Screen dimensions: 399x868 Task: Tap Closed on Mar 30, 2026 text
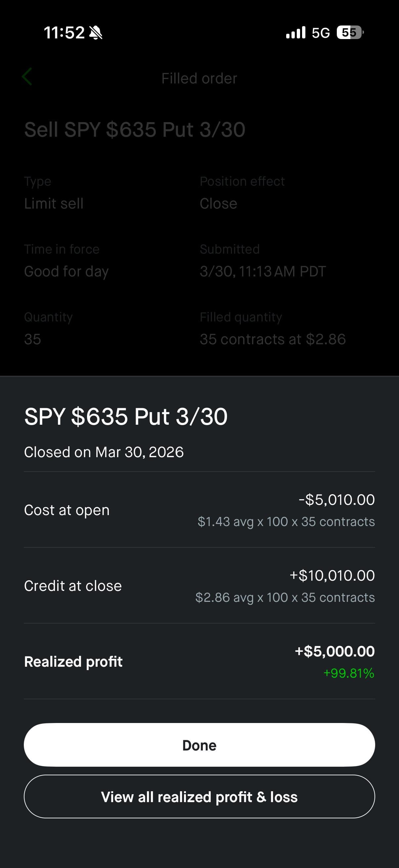pyautogui.click(x=104, y=452)
